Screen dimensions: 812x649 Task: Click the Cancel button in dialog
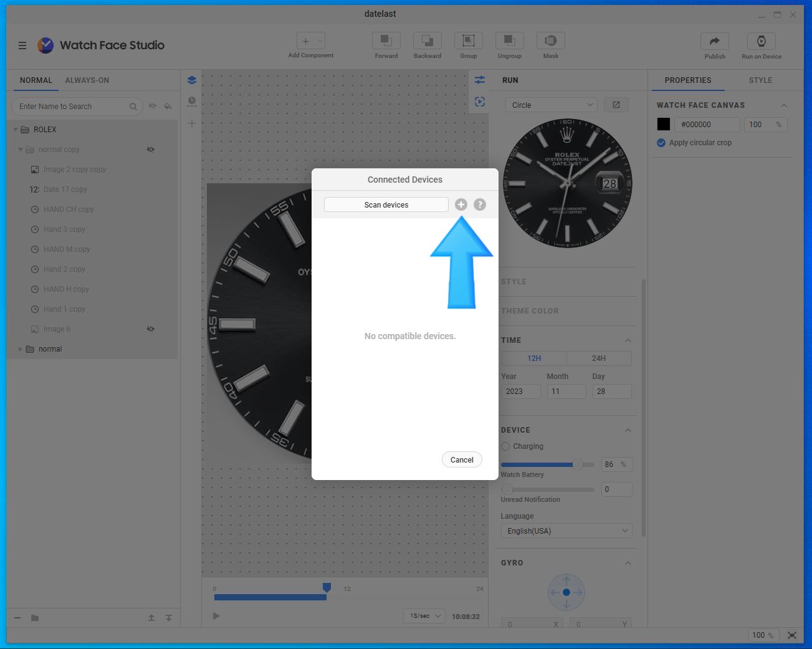click(x=462, y=459)
